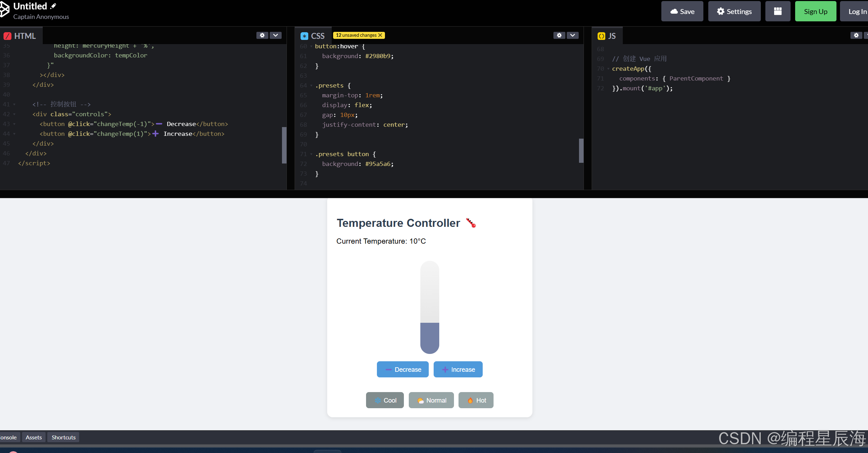Open the Shortcuts tab
The image size is (868, 453).
point(63,437)
